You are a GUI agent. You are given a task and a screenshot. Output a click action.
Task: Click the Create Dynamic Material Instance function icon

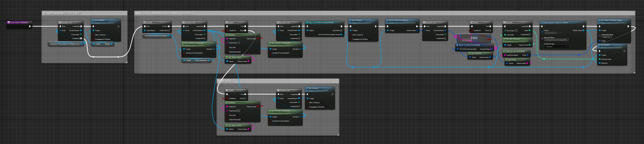pyautogui.click(x=542, y=22)
